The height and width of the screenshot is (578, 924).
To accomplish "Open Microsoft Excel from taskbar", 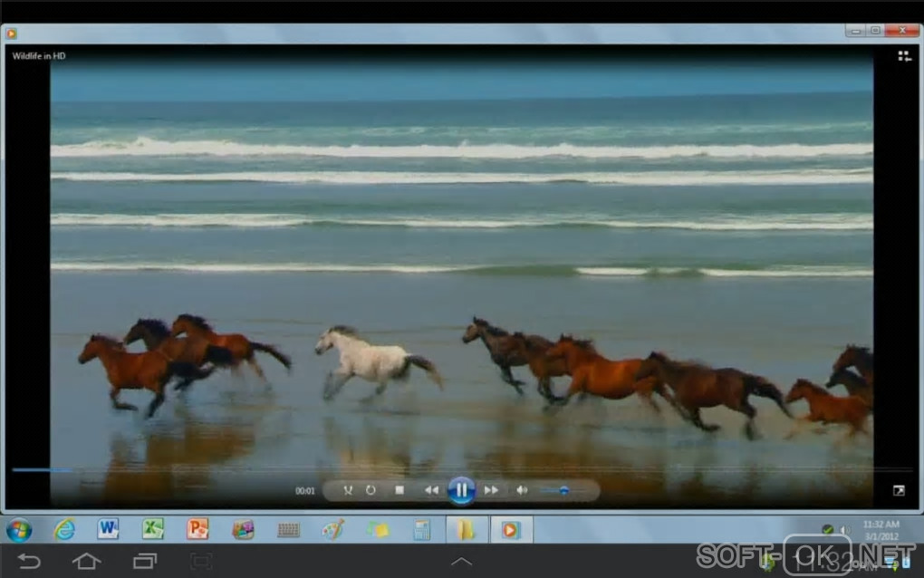I will point(152,529).
